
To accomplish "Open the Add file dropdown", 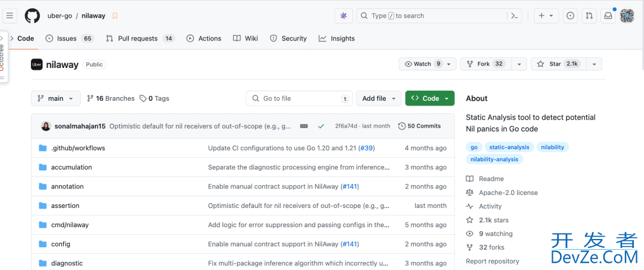I will coord(379,98).
